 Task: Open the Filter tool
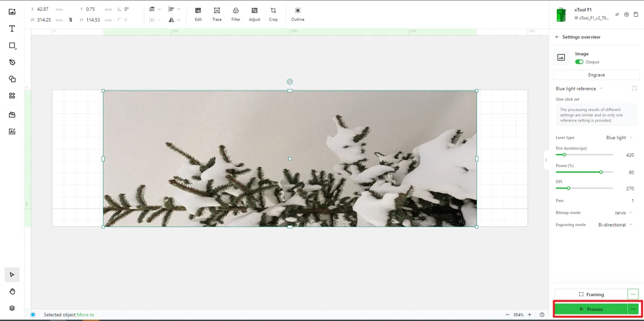236,14
